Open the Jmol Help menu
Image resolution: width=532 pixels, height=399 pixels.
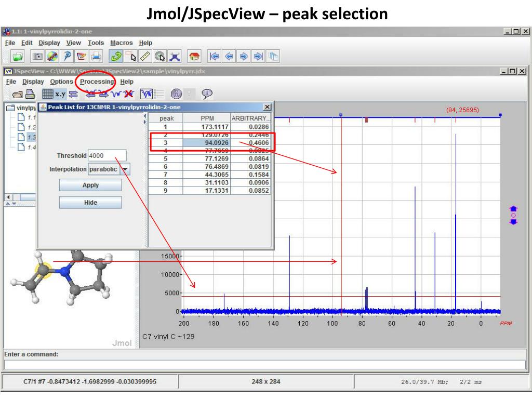145,43
